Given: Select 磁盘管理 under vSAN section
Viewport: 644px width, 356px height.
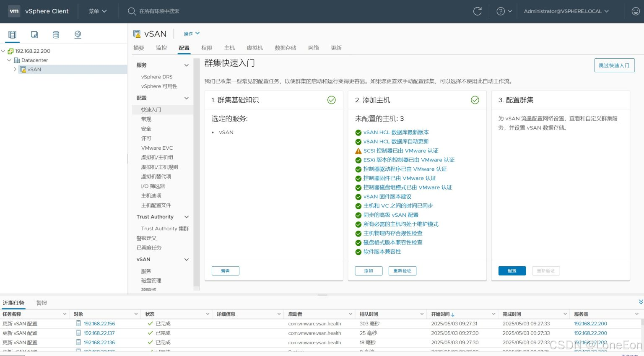Looking at the screenshot, I should (151, 281).
